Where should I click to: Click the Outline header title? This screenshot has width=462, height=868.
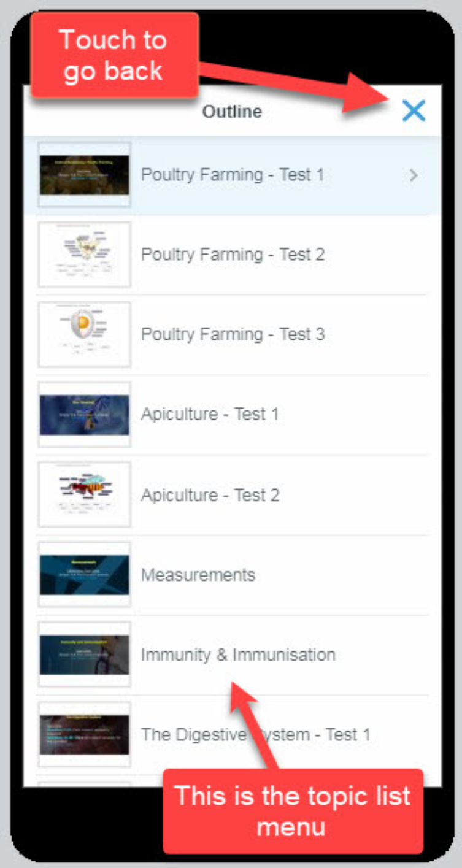point(232,112)
